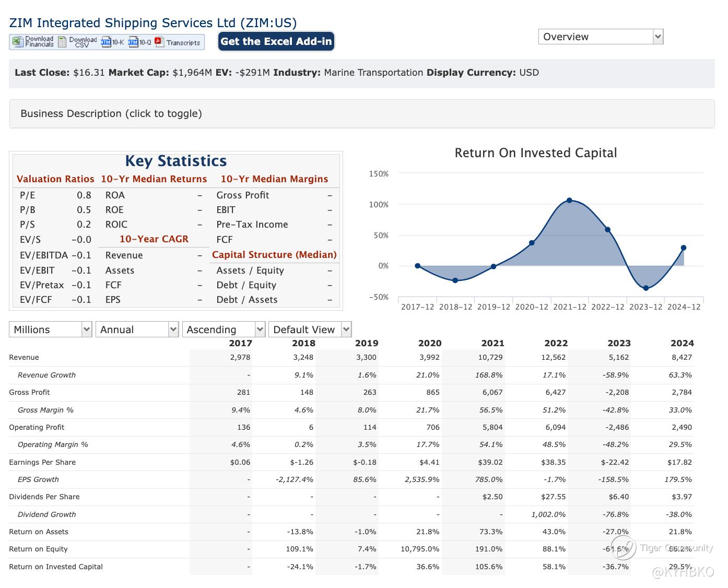Click the ZIM Integrated Shipping Services title link
Viewport: 728px width, 588px height.
152,23
